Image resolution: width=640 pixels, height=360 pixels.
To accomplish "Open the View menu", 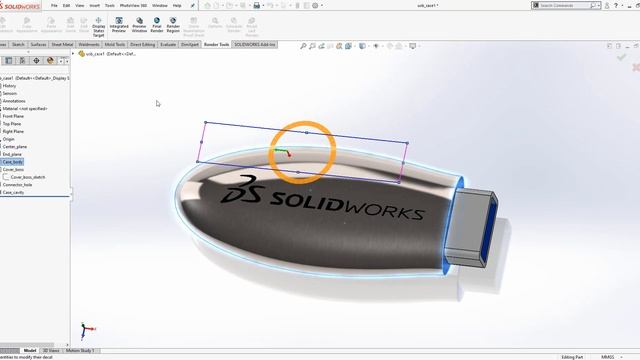I will click(x=80, y=6).
